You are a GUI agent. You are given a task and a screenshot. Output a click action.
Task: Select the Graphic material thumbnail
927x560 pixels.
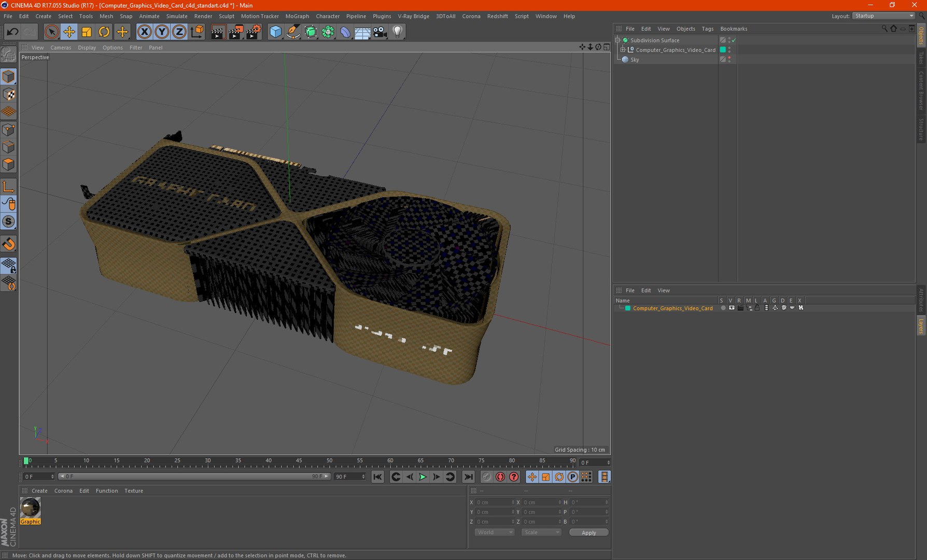pos(30,508)
